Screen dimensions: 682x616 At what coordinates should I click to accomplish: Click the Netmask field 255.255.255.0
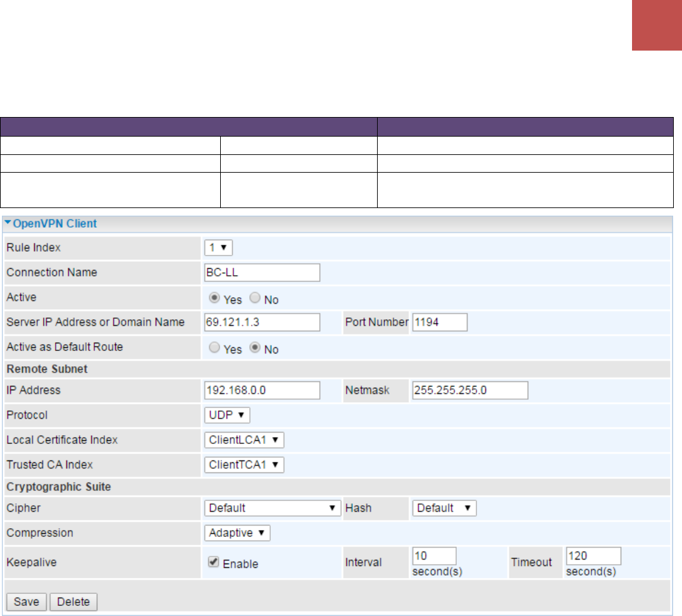point(470,390)
